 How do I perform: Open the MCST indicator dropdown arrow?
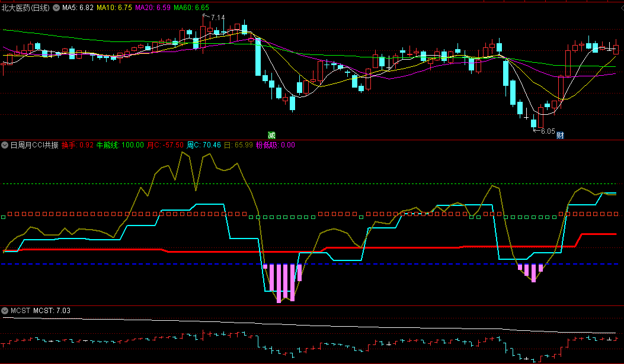(x=5, y=311)
